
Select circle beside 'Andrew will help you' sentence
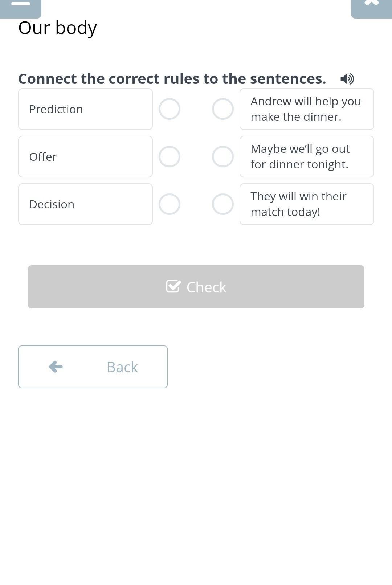tap(222, 109)
